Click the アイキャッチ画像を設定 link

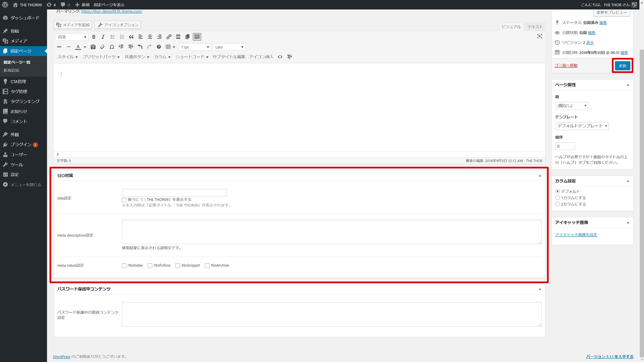[x=576, y=235]
